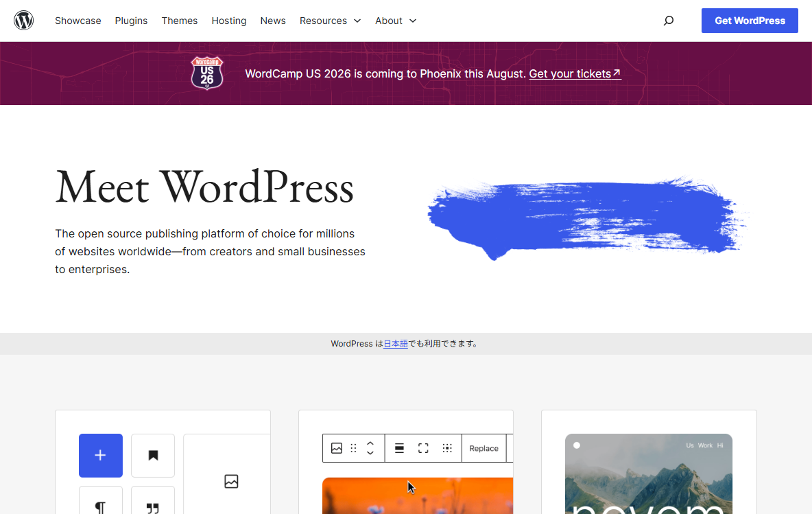Click the WordCamp US 26 badge
Viewport: 812px width, 514px height.
point(207,73)
